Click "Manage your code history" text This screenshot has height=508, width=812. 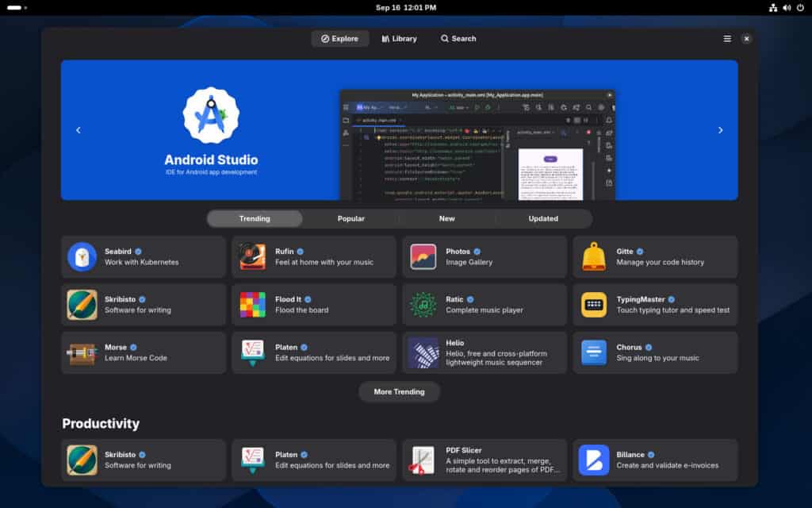click(661, 262)
